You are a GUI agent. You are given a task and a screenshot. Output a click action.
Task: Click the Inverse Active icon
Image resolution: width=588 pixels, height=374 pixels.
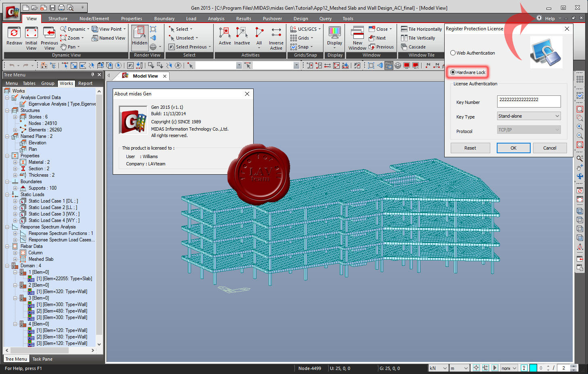(276, 33)
